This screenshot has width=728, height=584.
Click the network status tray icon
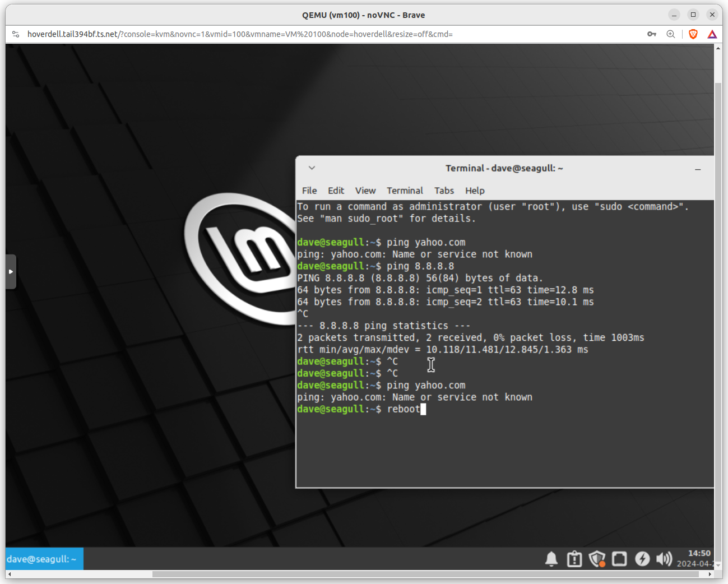[619, 559]
